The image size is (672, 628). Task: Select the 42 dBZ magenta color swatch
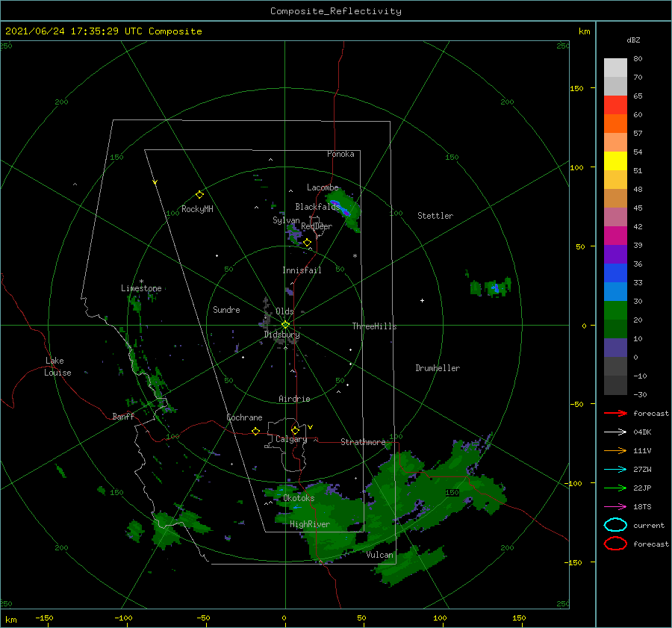coord(615,235)
